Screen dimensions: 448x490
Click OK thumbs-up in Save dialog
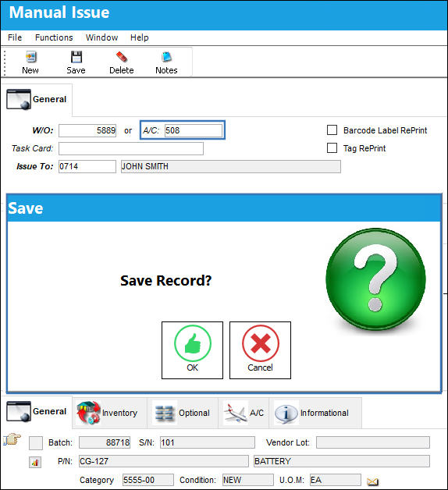[x=192, y=350]
